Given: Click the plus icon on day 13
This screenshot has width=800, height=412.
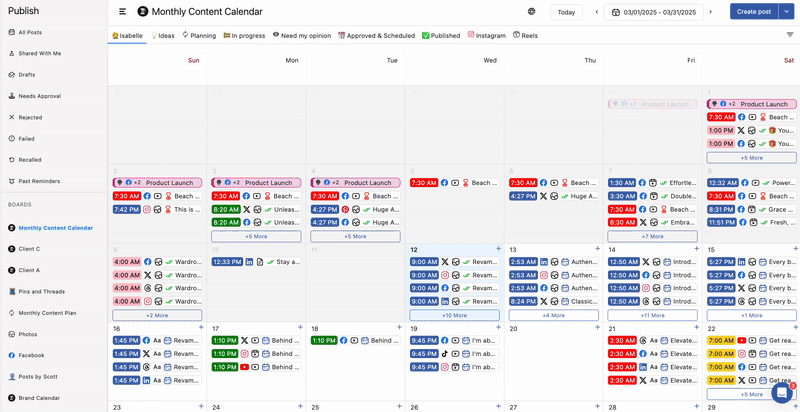Looking at the screenshot, I should [596, 249].
